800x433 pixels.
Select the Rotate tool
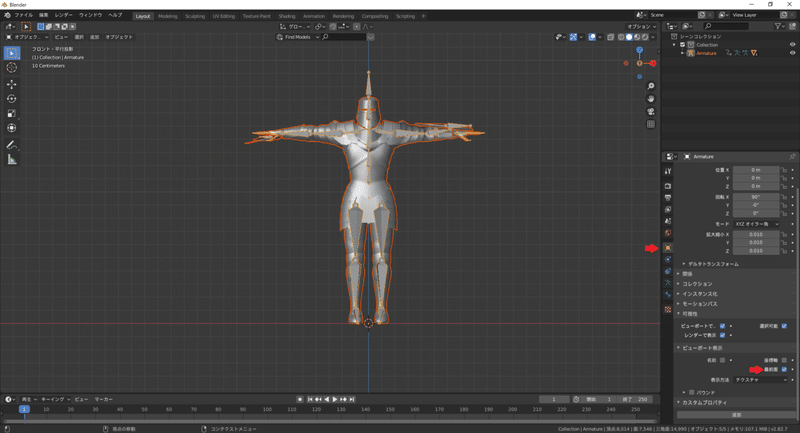click(12, 99)
